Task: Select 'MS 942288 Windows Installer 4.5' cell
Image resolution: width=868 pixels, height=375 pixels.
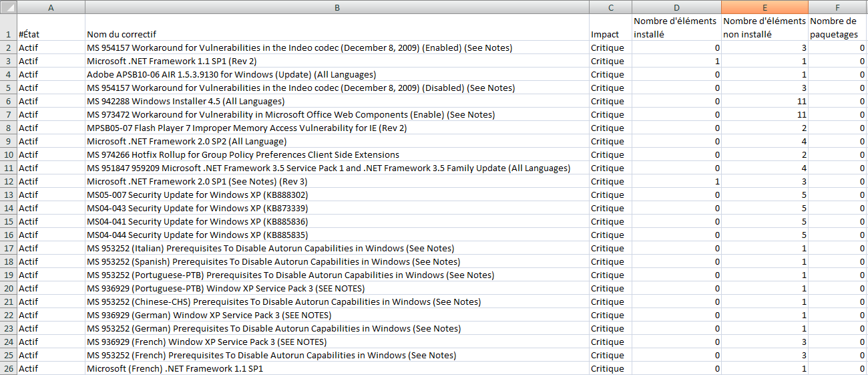Action: pyautogui.click(x=337, y=102)
